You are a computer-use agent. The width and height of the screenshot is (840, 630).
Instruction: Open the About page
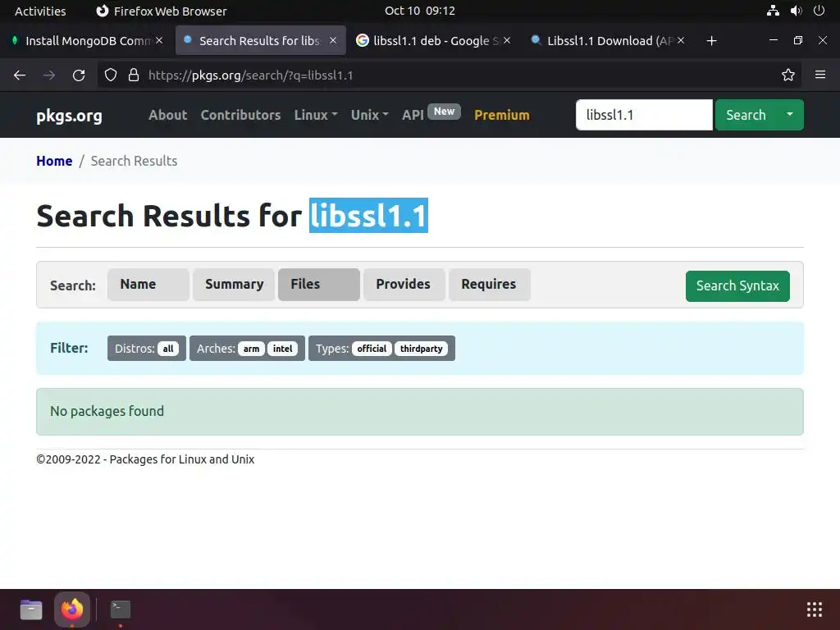(167, 115)
